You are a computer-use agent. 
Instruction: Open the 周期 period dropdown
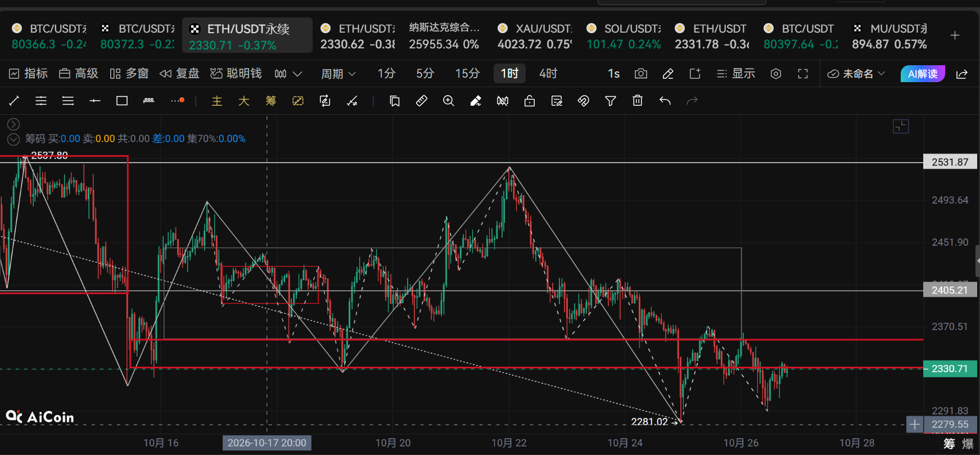(338, 74)
